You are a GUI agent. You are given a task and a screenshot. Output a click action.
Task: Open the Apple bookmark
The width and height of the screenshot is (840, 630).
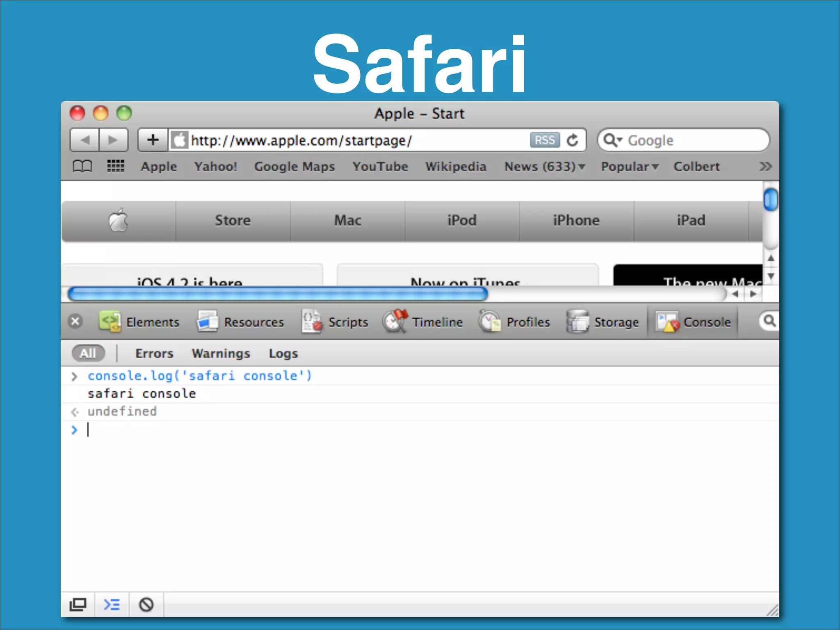coord(159,167)
